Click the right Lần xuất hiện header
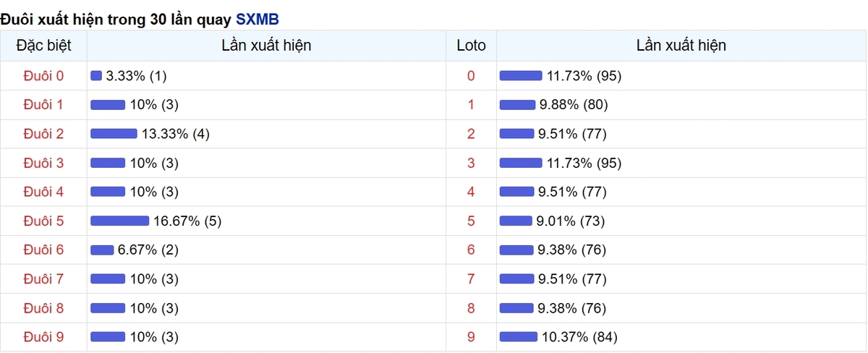The image size is (868, 353). pyautogui.click(x=681, y=46)
